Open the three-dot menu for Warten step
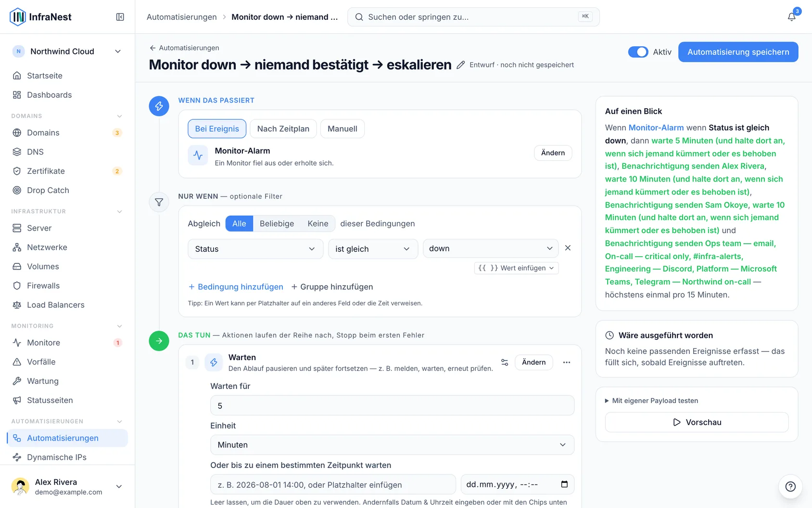 [567, 362]
